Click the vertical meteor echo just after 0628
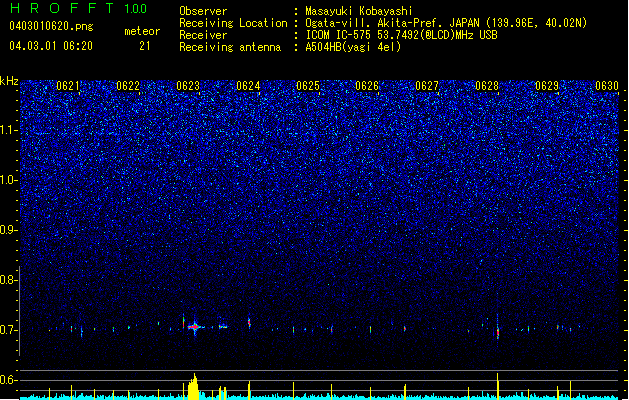 coord(497,331)
